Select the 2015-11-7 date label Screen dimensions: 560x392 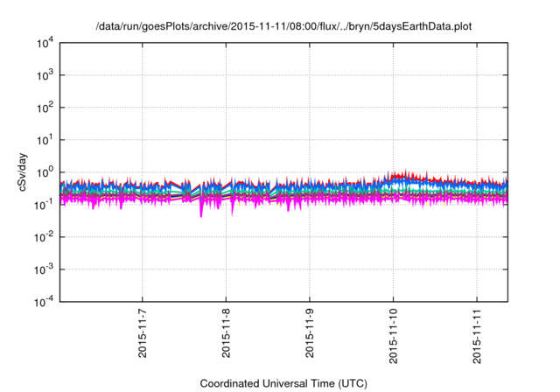[x=143, y=333]
